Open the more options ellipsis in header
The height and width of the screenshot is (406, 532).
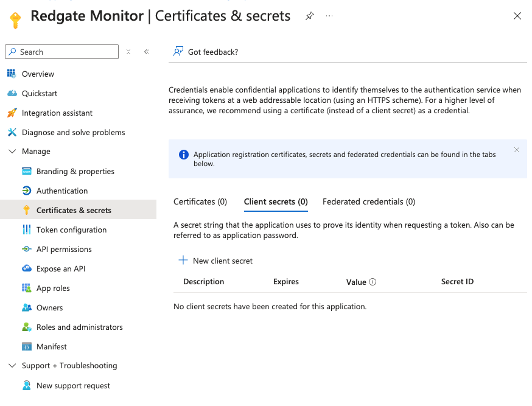coord(329,16)
